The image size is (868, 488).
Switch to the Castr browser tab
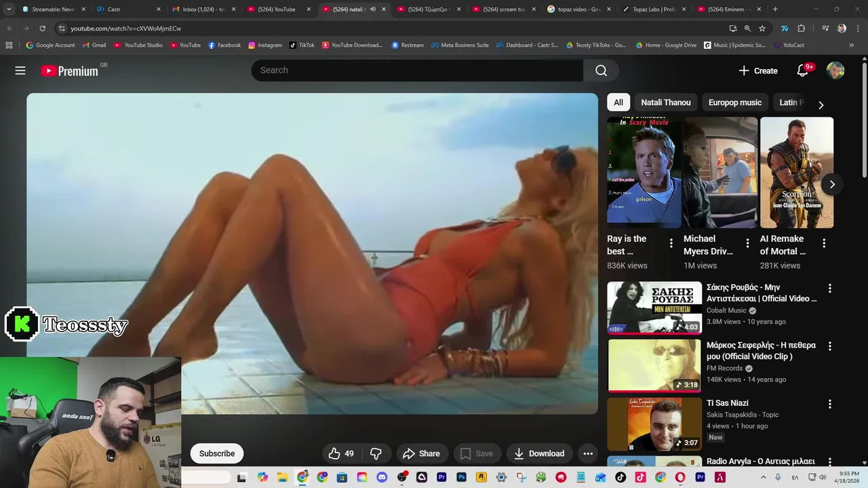tap(127, 9)
